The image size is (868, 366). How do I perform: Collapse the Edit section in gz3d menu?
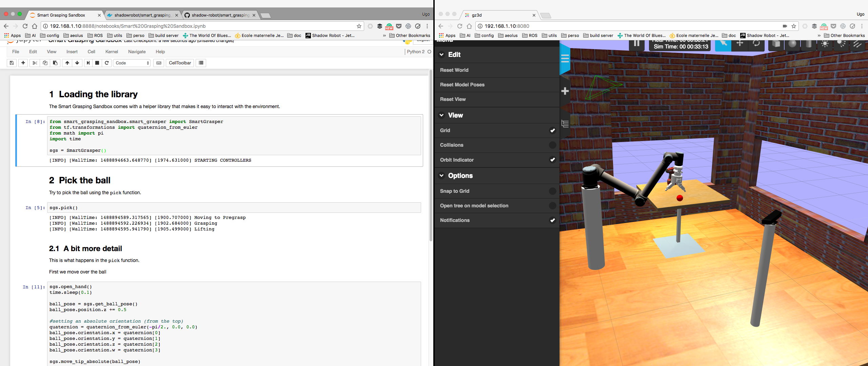coord(497,55)
